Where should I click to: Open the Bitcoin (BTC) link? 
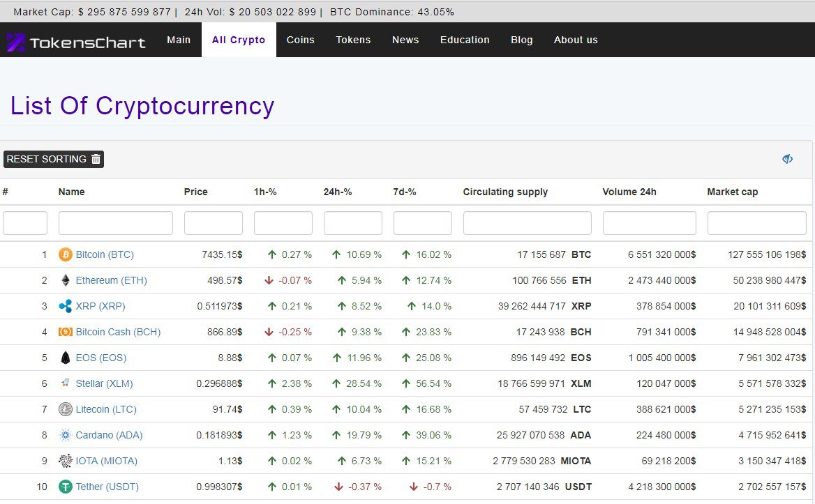[105, 254]
